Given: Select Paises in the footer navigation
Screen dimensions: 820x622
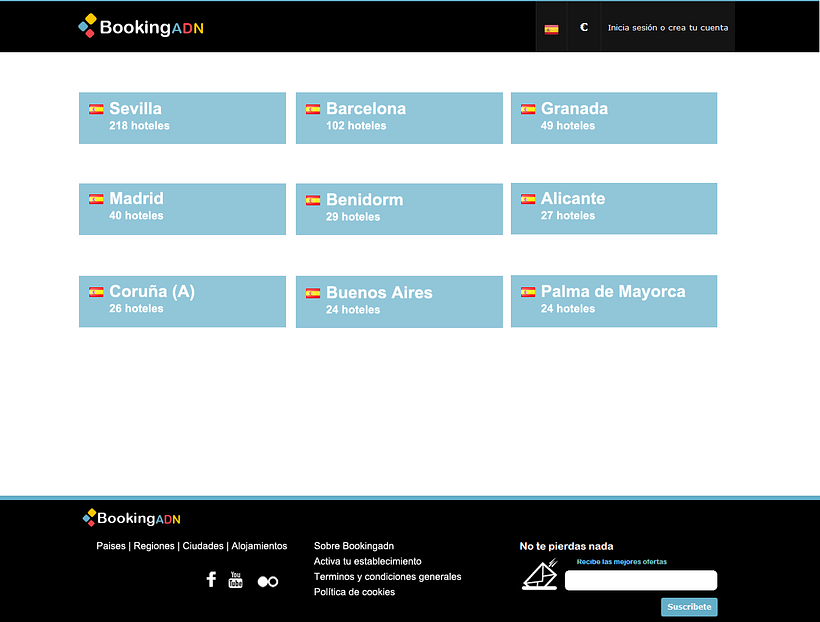Looking at the screenshot, I should 111,546.
